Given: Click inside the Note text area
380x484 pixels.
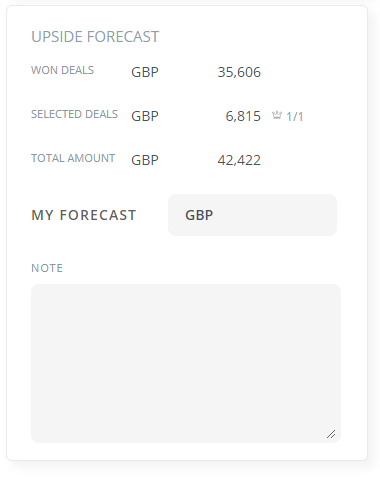Looking at the screenshot, I should click(x=186, y=363).
